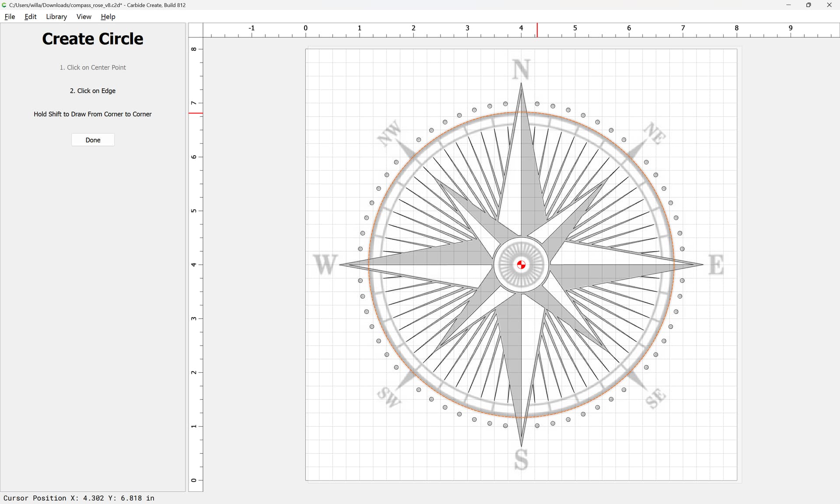The image size is (840, 504).
Task: Open the Help menu
Action: [108, 17]
